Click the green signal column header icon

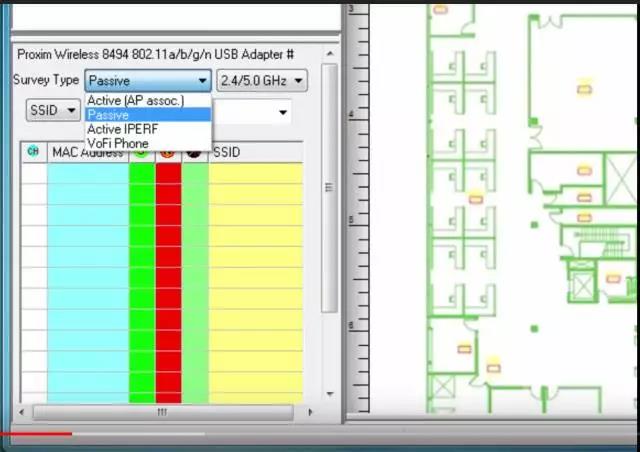pyautogui.click(x=141, y=152)
